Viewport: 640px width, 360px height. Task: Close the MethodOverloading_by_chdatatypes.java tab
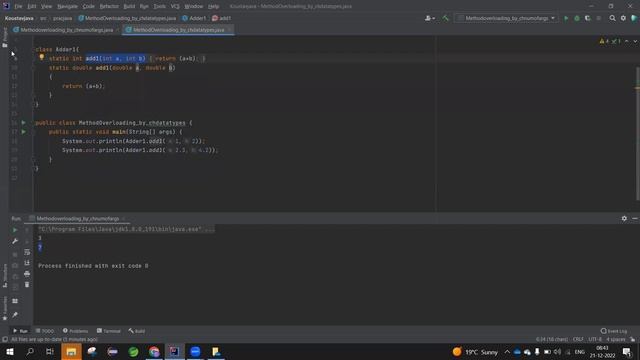229,30
